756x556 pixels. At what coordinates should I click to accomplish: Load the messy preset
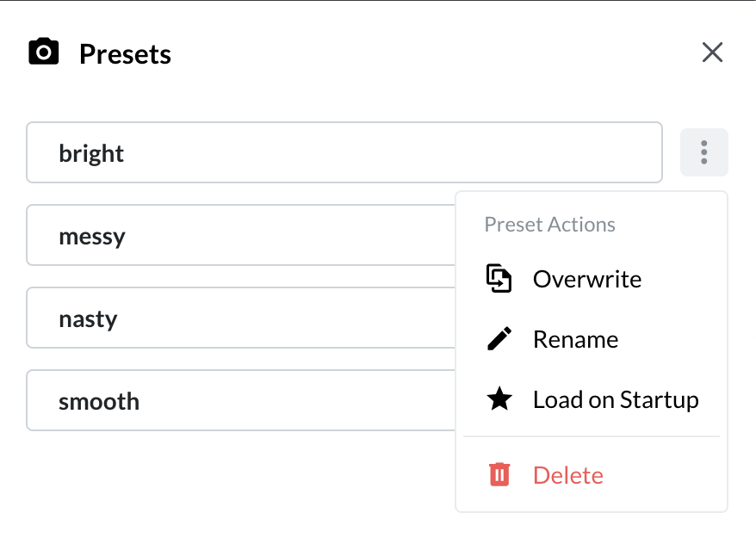241,235
